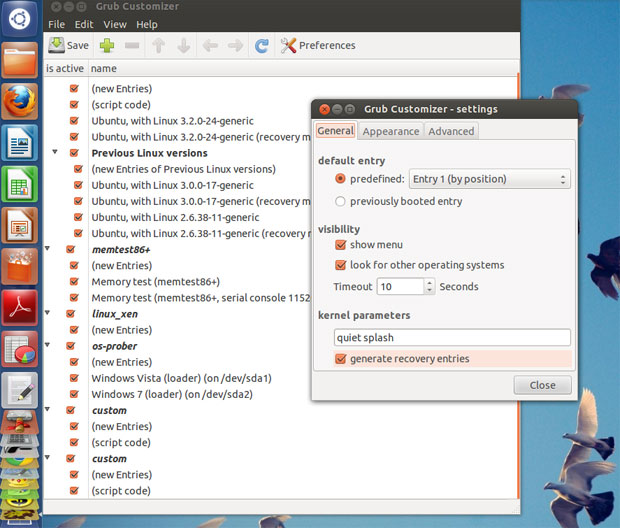Click the left arrow toolbar icon
The width and height of the screenshot is (620, 528).
click(x=210, y=45)
